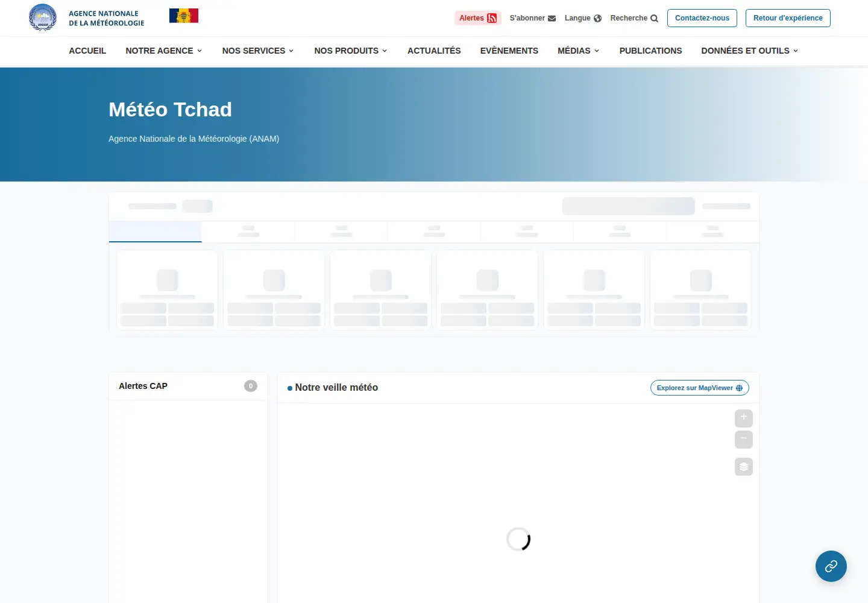
Task: Click the floating blue link button
Action: click(x=831, y=566)
